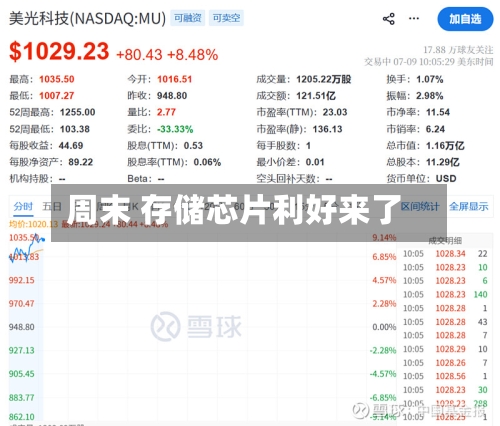
Task: Click the 股息(TTM) value 0.53
Action: pos(193,146)
